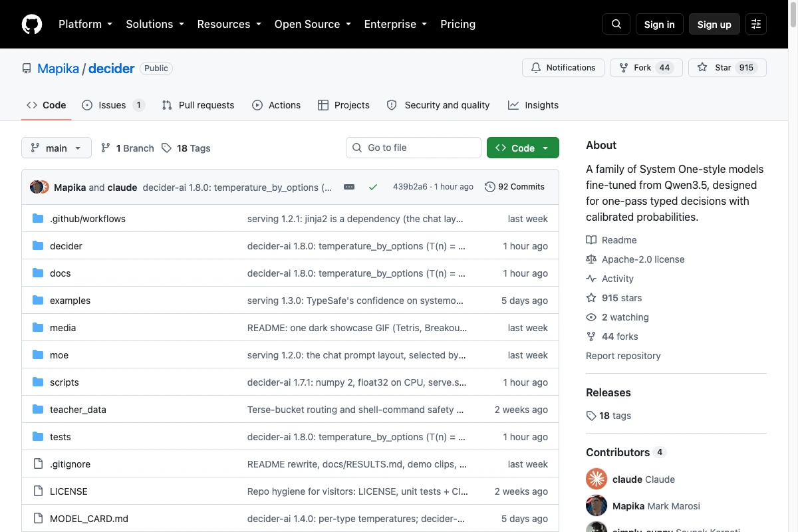Click the MODEL_CARD.md file icon
Image resolution: width=798 pixels, height=532 pixels.
pos(38,519)
